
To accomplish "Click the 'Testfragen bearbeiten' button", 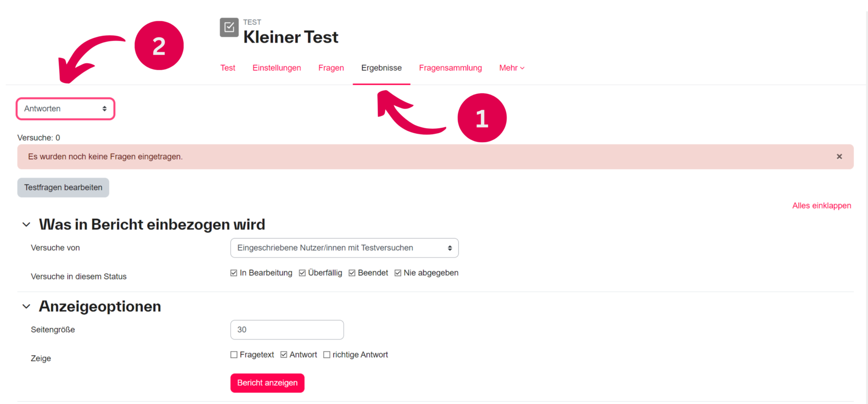I will click(x=63, y=188).
